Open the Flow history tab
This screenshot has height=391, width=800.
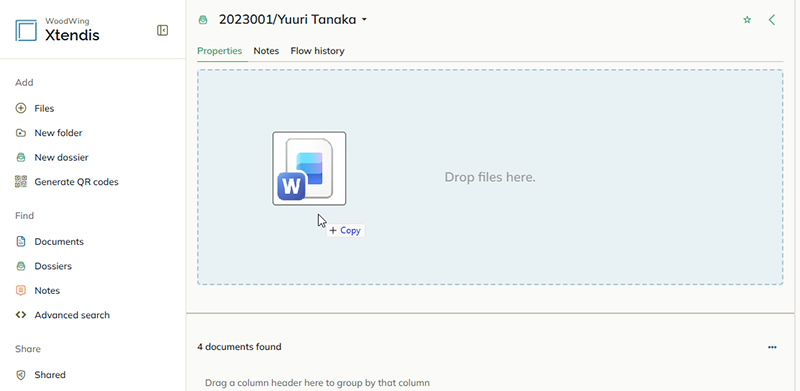(x=317, y=51)
